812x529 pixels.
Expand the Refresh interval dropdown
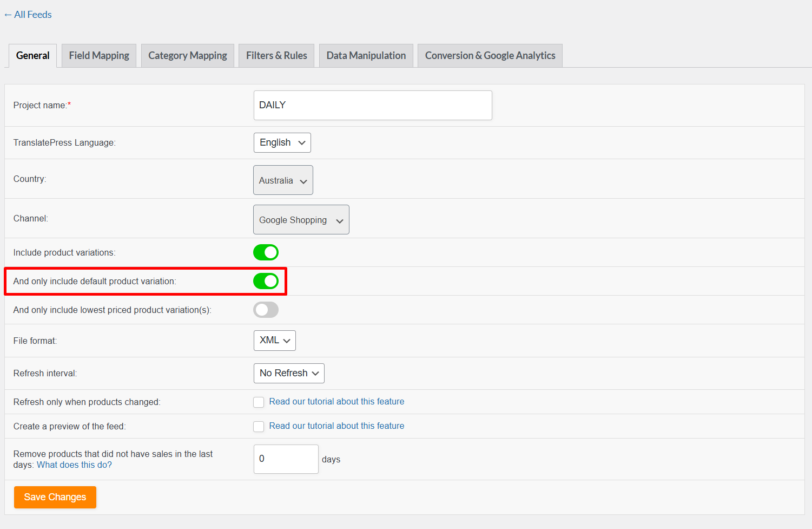pyautogui.click(x=289, y=374)
